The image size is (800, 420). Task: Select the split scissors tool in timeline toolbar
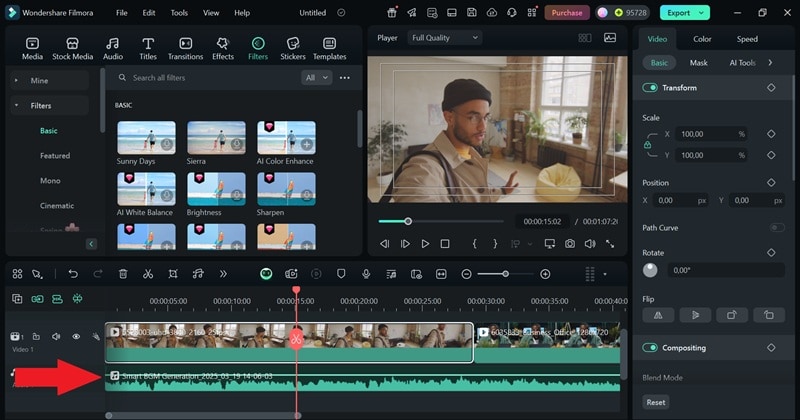[148, 274]
